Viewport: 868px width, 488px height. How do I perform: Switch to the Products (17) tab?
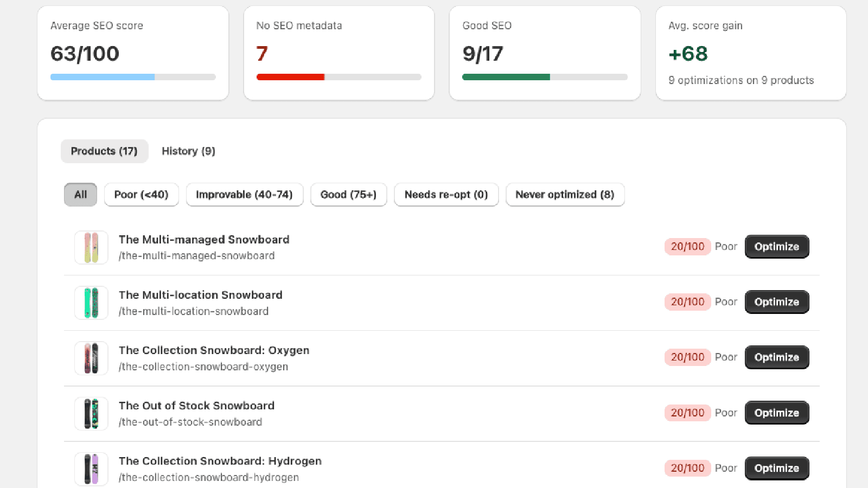tap(104, 151)
